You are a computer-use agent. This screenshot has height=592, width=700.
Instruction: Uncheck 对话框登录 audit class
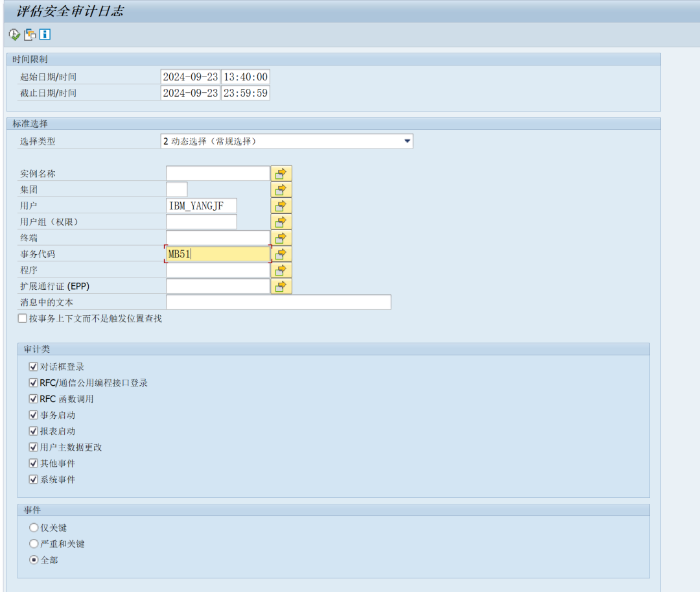coord(33,366)
